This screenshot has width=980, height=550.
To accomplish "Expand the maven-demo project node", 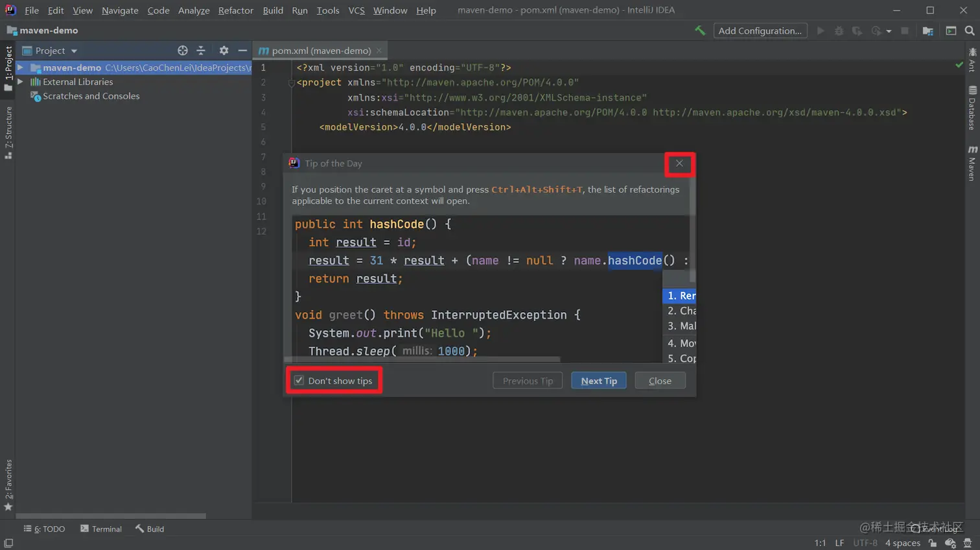I will [x=21, y=67].
